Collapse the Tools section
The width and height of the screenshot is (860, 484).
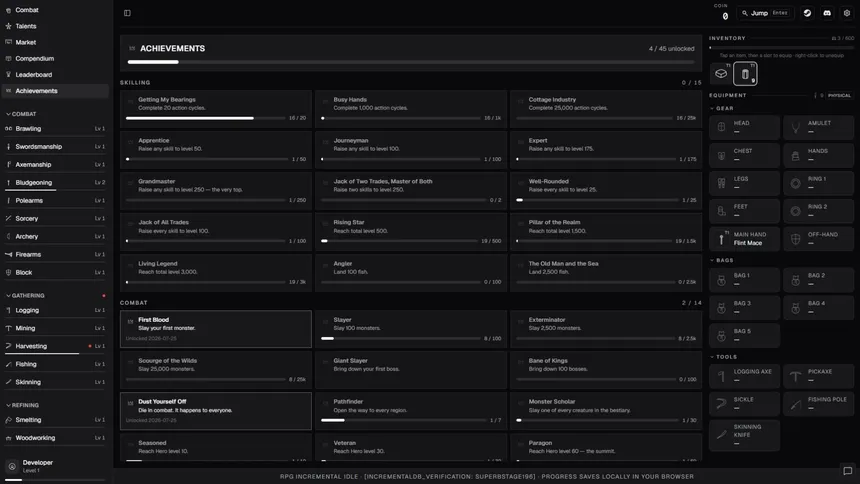pyautogui.click(x=724, y=357)
